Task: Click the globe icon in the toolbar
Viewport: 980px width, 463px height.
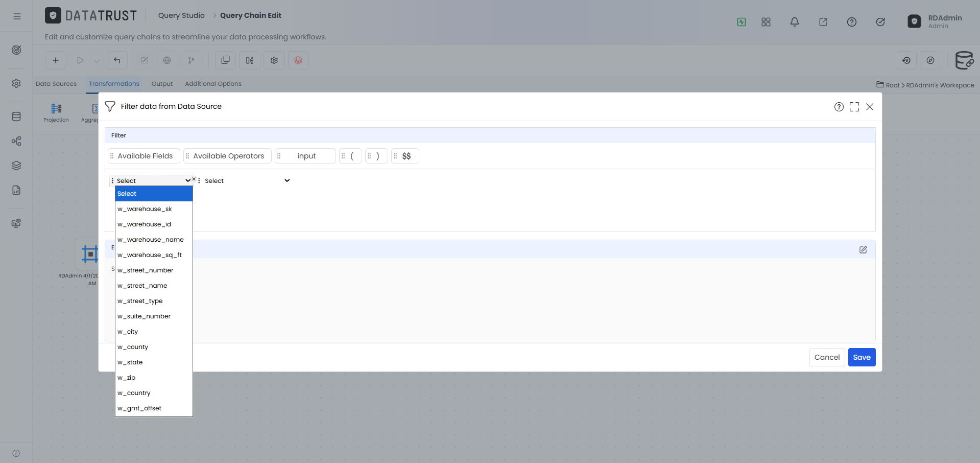Action: tap(167, 60)
